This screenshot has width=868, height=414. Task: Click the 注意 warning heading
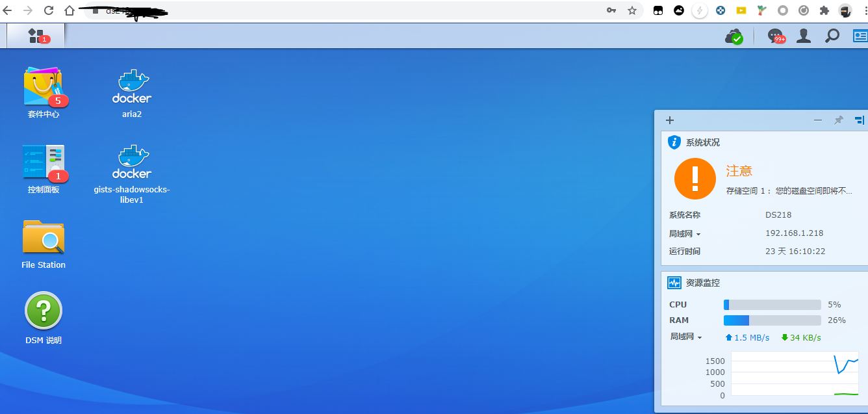(739, 171)
